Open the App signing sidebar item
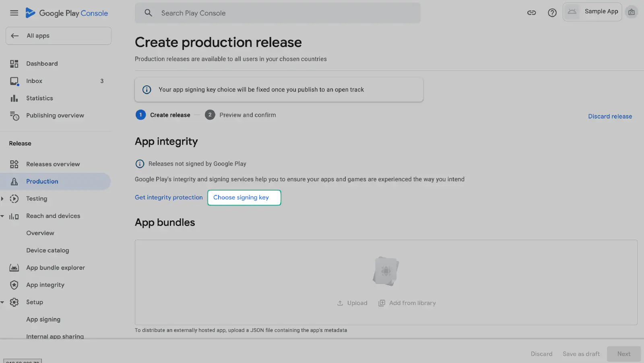Image resolution: width=644 pixels, height=363 pixels. pos(43,319)
